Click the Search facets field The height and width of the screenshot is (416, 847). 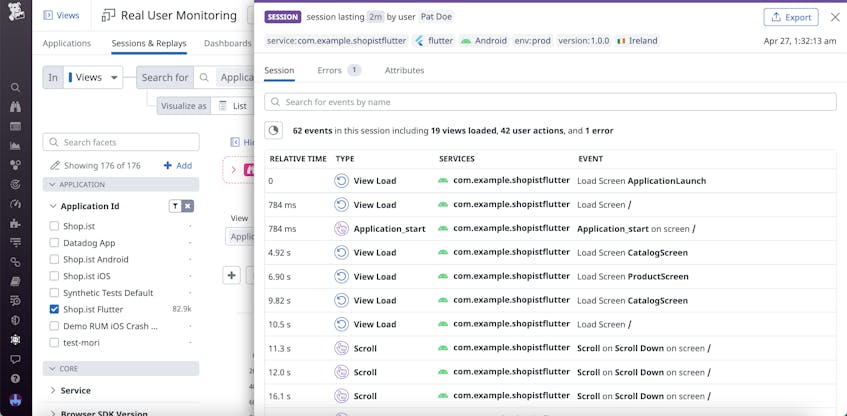point(121,142)
